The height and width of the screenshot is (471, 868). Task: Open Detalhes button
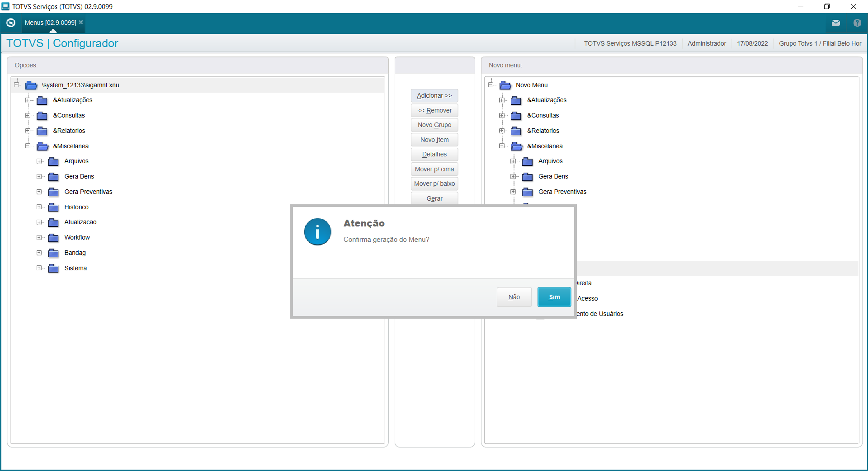click(434, 154)
